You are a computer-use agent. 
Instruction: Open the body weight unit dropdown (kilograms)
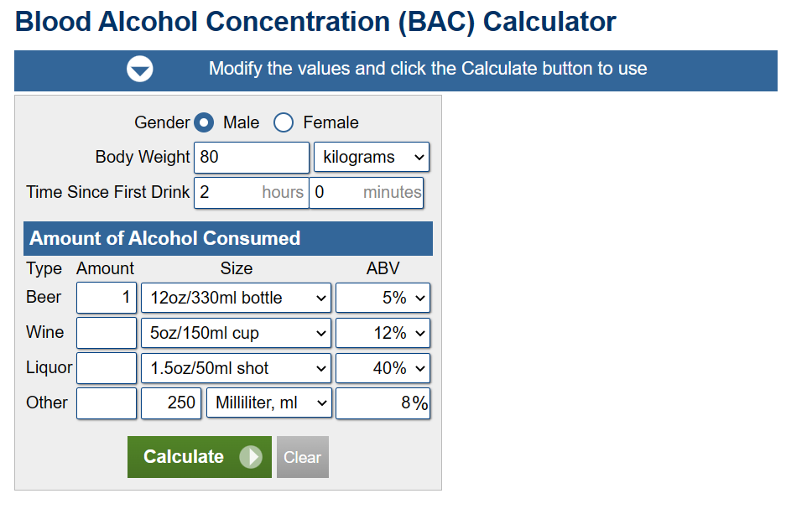(x=371, y=158)
